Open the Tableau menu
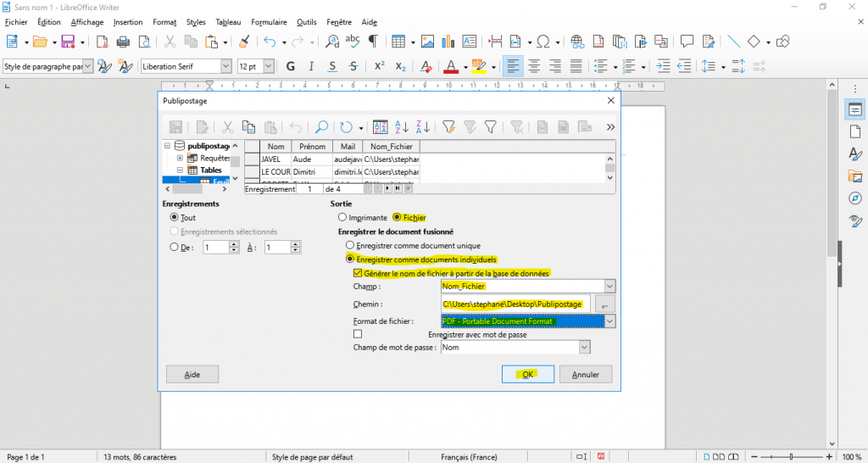 coord(228,22)
